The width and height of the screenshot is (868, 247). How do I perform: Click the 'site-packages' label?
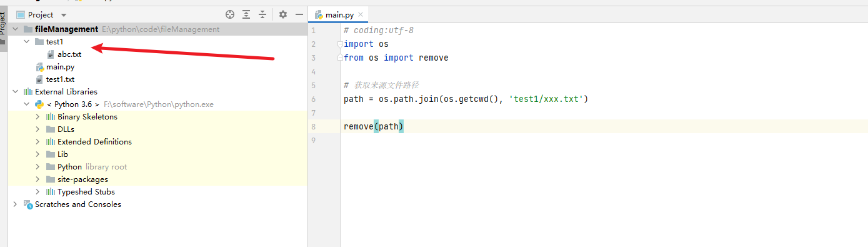tap(82, 179)
